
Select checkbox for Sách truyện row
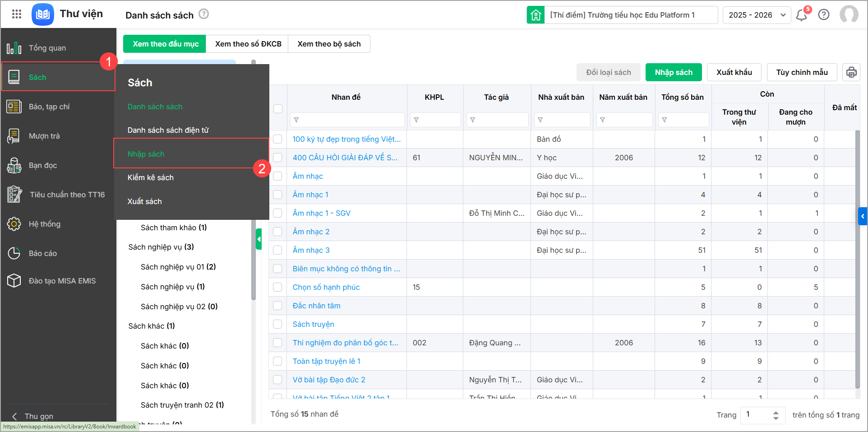278,324
